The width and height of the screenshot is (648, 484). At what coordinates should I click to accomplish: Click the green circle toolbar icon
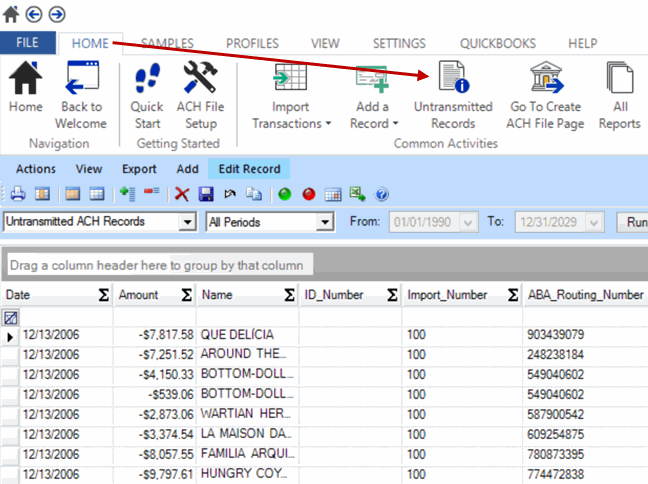pos(285,194)
